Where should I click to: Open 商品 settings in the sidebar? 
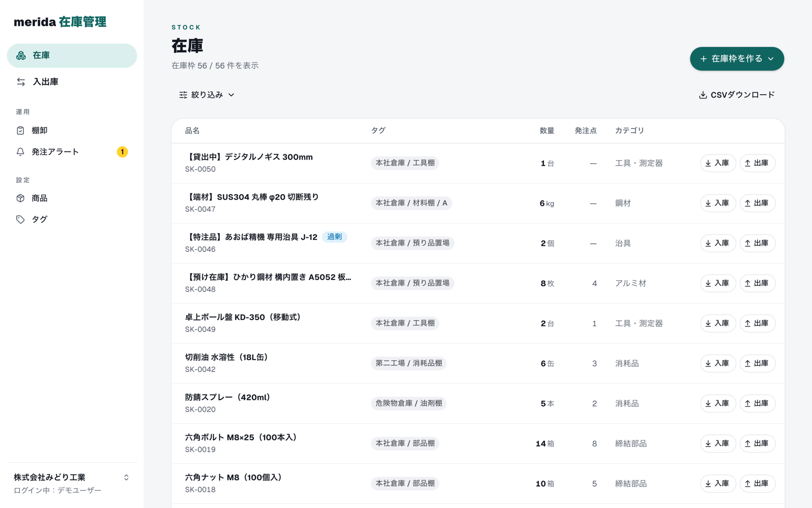[x=72, y=198]
